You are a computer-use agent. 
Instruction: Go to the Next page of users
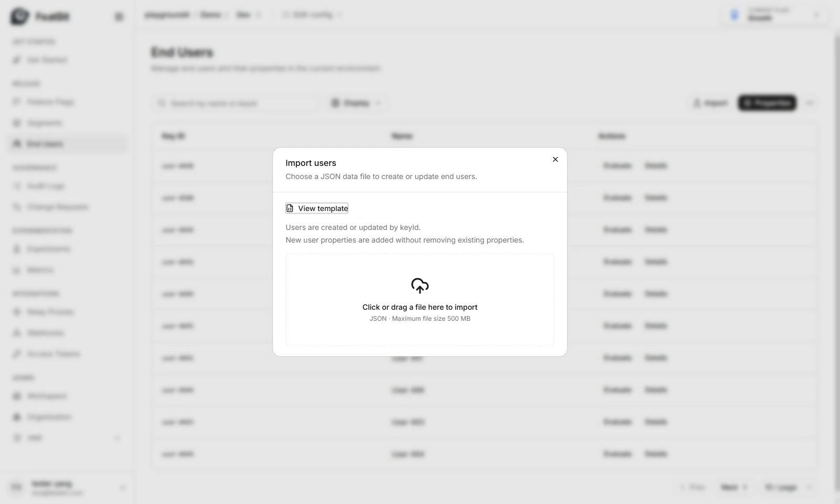734,487
